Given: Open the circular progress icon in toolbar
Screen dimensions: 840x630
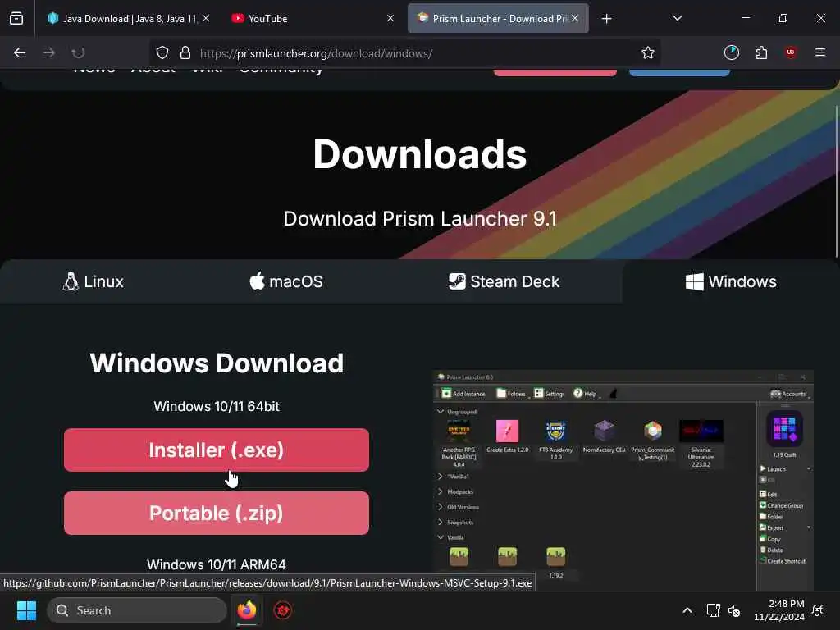Looking at the screenshot, I should (731, 52).
